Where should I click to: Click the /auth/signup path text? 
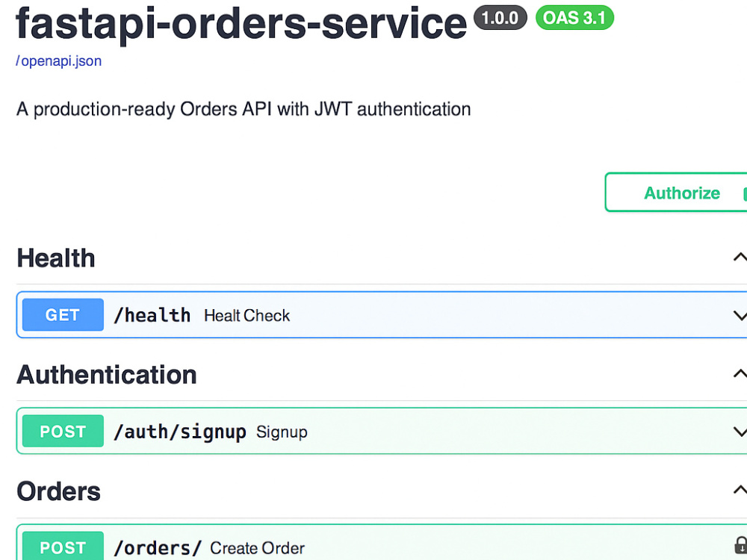[x=179, y=432]
